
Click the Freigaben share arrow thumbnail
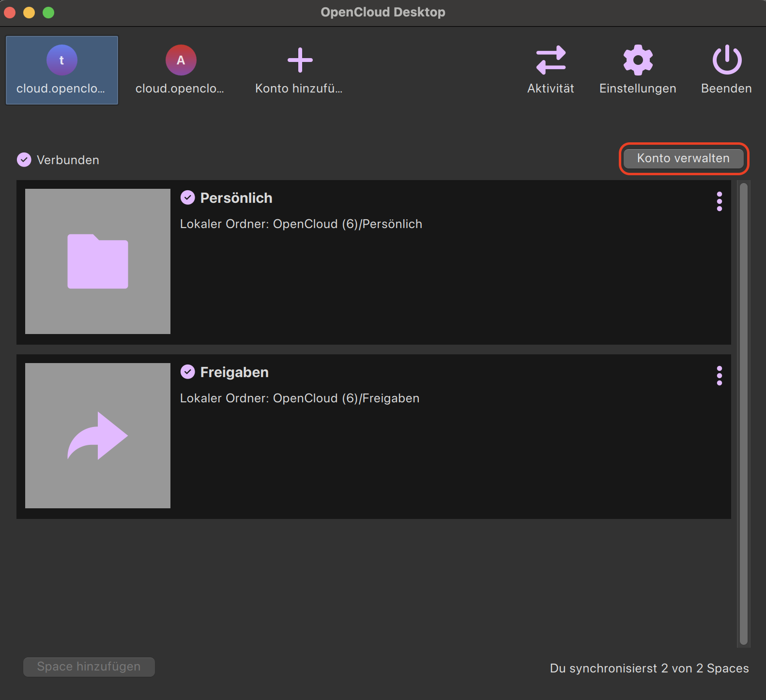[98, 436]
